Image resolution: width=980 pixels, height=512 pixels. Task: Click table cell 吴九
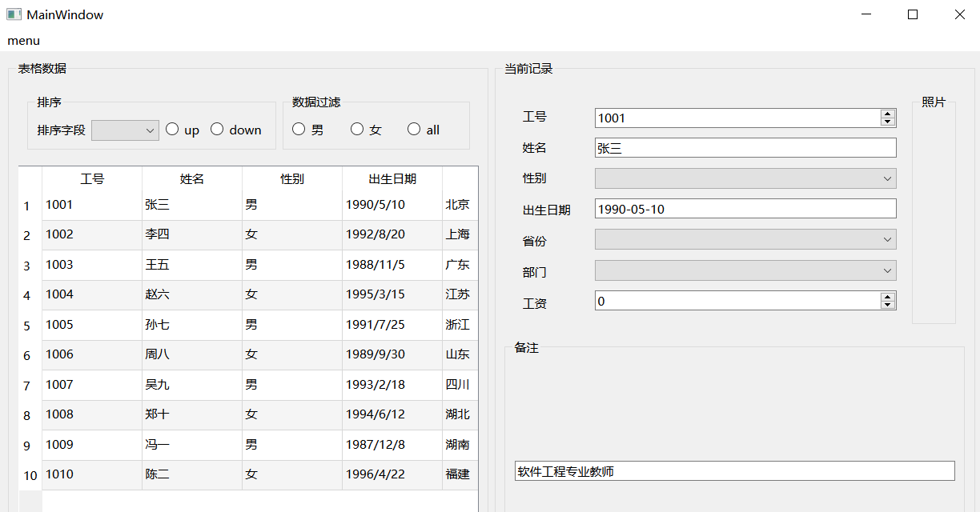(x=192, y=386)
